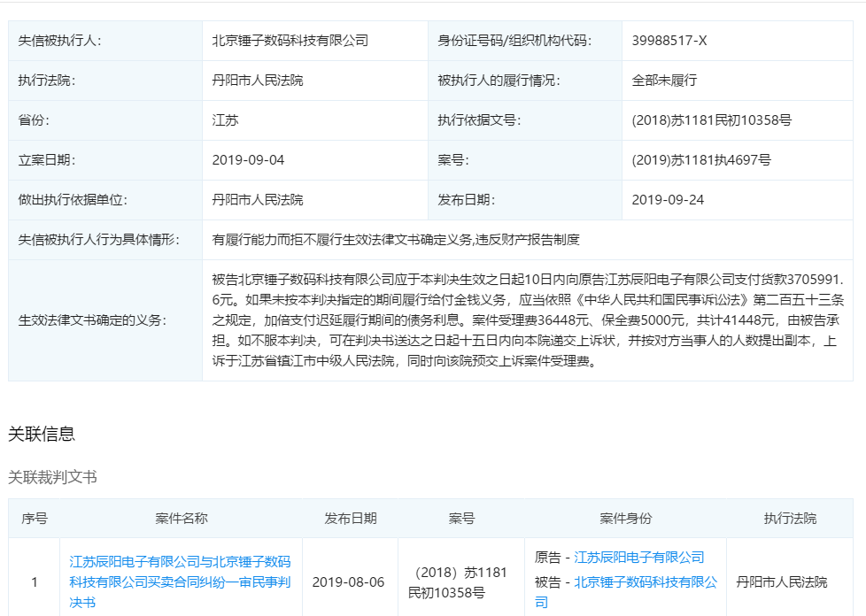Viewport: 866px width, 616px height.
Task: Click the 做出执行依据单位 label
Action: [x=73, y=200]
